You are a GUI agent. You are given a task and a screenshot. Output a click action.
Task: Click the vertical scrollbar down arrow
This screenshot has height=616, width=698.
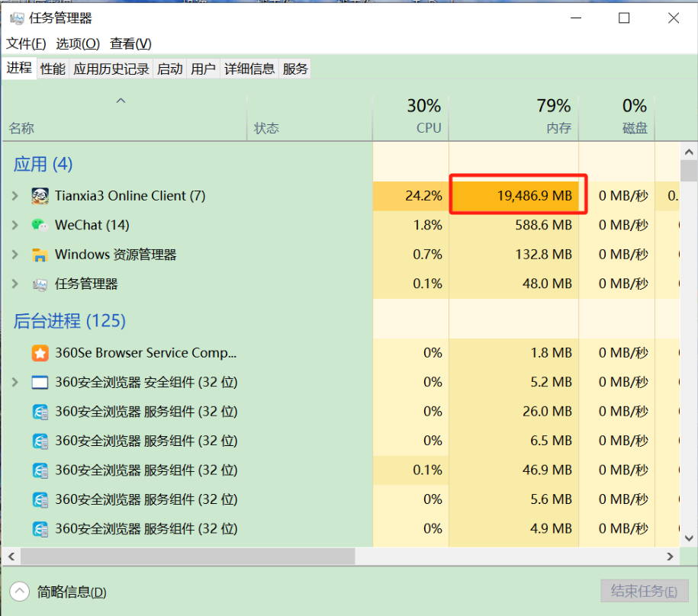click(x=689, y=538)
